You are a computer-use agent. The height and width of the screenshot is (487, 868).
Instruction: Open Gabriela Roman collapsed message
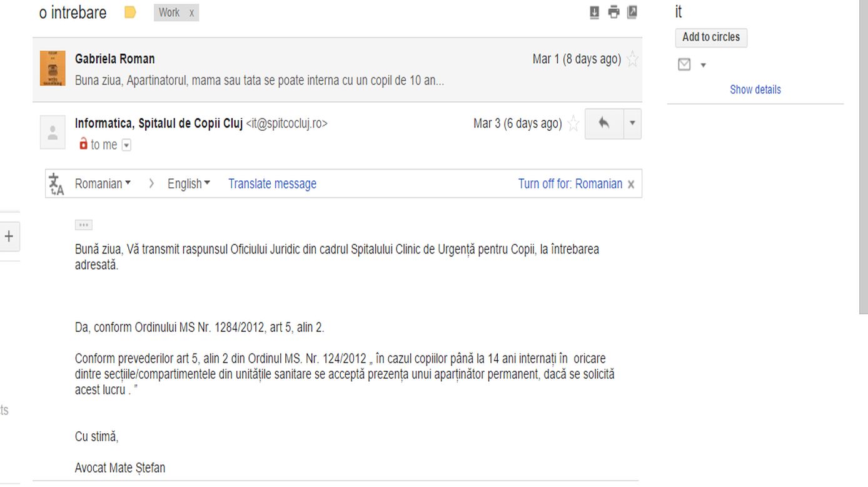pos(337,69)
